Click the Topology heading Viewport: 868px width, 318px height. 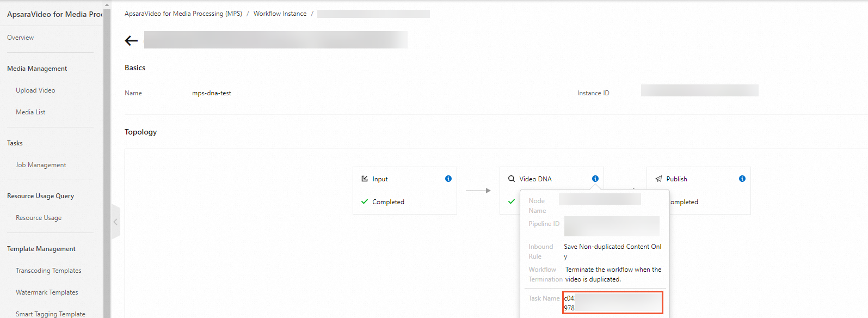(140, 132)
